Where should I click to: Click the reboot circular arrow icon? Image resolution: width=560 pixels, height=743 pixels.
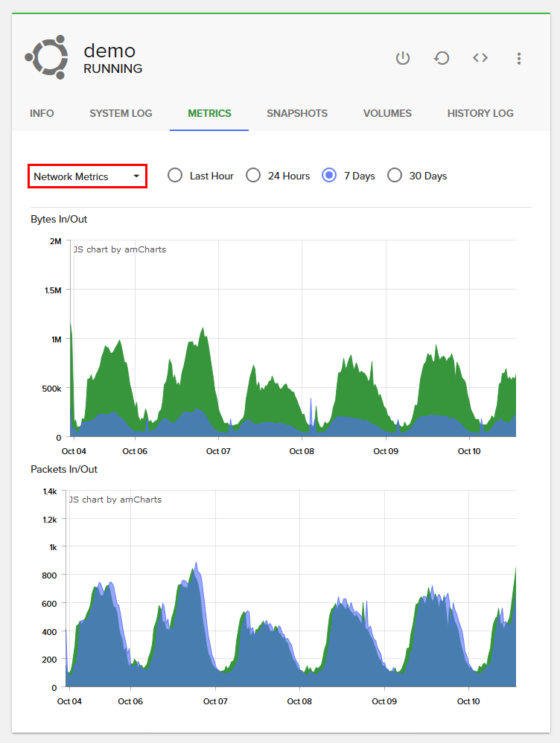[x=442, y=58]
